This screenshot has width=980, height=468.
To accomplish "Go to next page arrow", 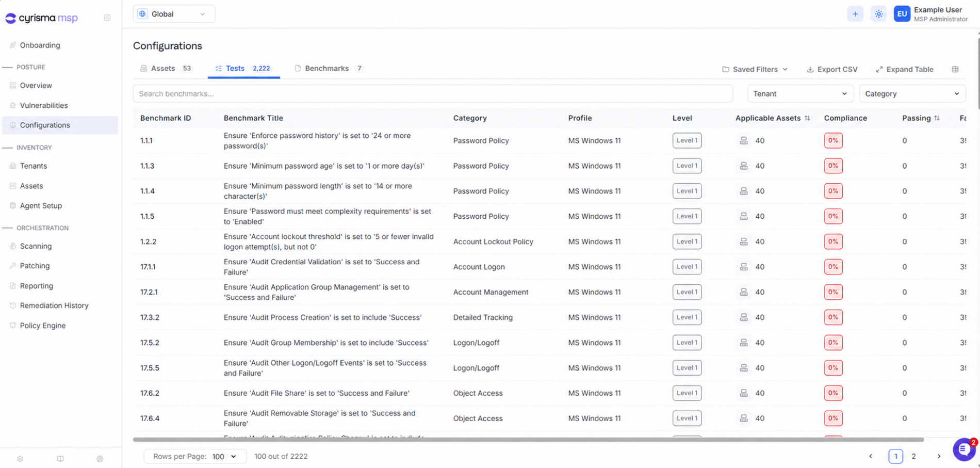I will 939,456.
